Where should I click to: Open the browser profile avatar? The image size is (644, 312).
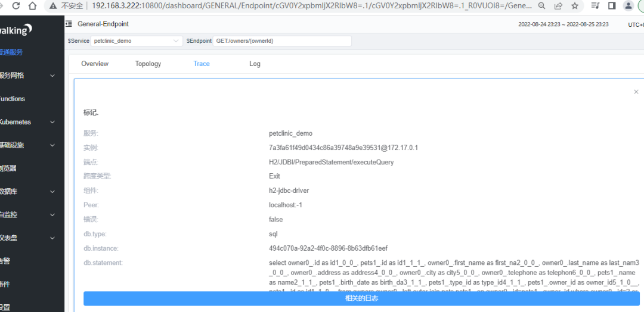(628, 6)
